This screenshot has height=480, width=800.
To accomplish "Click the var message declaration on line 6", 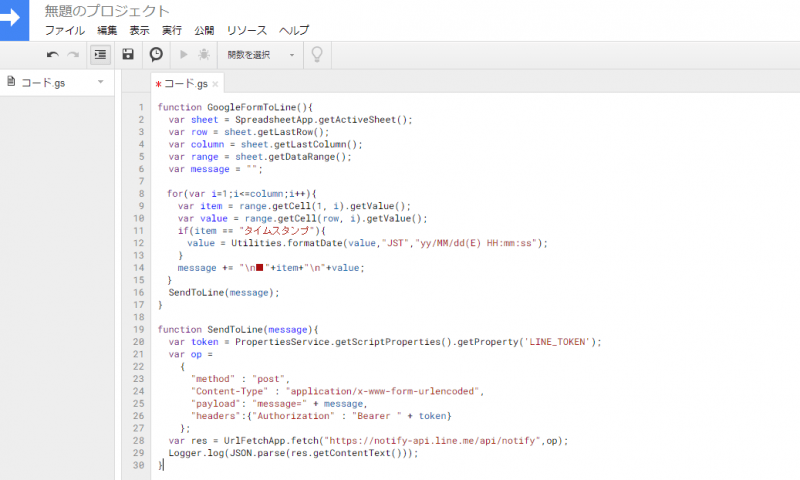I will coord(215,169).
